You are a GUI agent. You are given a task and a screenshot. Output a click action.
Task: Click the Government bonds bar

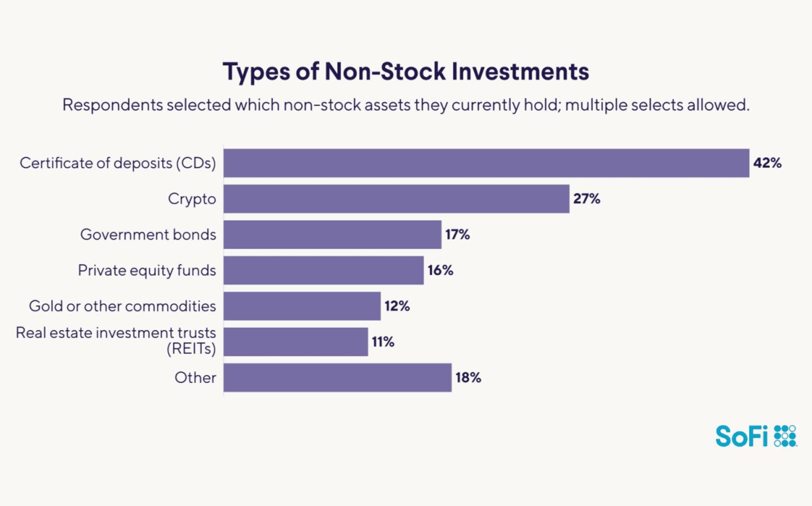[332, 235]
